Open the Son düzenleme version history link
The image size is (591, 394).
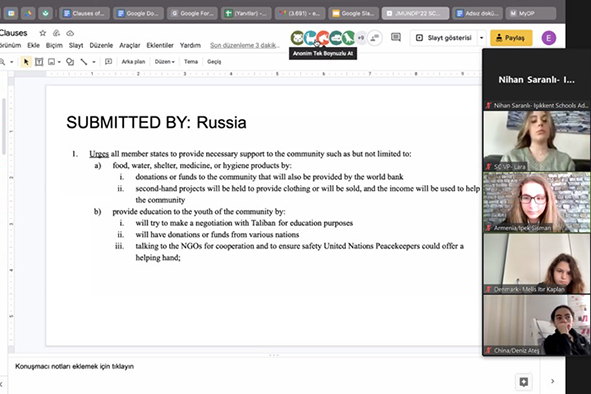point(245,46)
